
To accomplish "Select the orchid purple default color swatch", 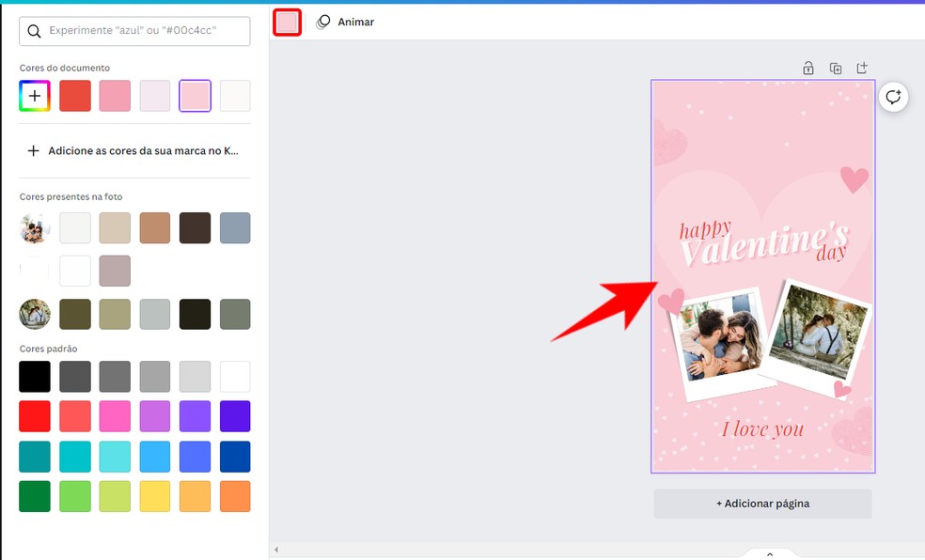I will point(154,416).
